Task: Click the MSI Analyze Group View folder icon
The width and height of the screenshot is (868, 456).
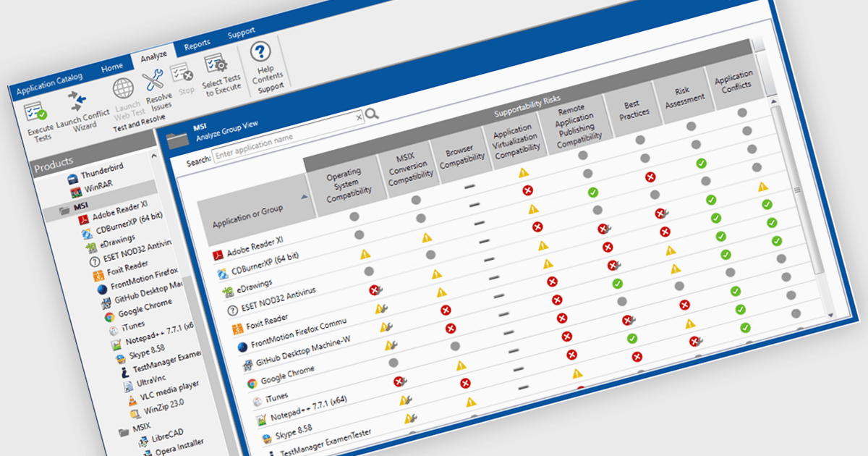Action: (x=177, y=140)
